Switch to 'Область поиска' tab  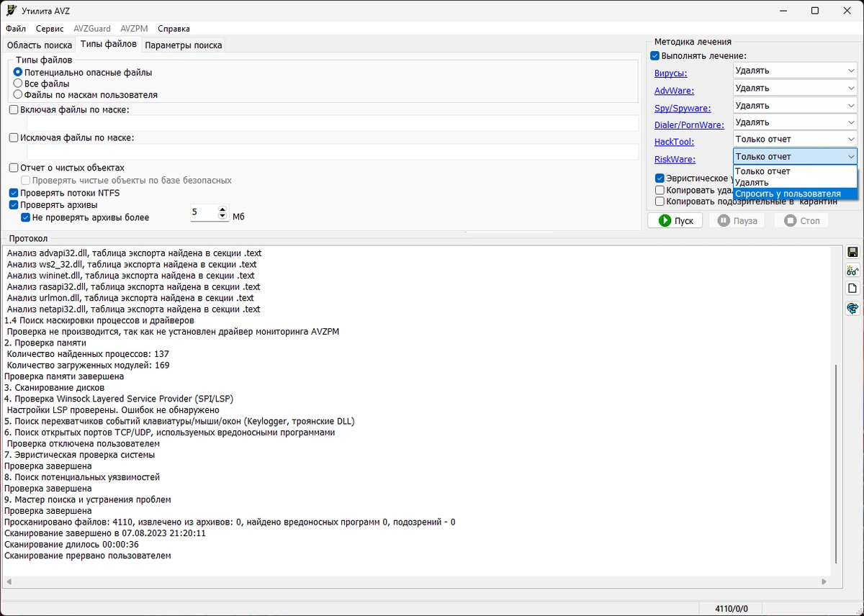40,45
